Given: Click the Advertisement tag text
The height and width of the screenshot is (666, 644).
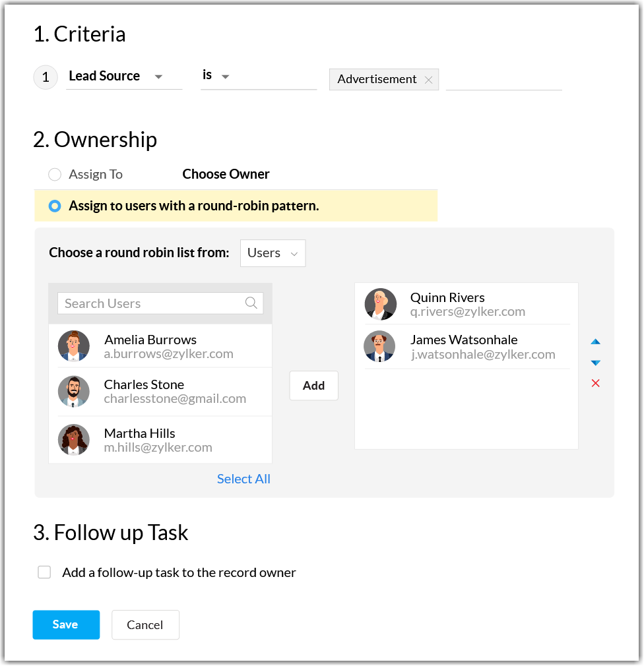Looking at the screenshot, I should click(377, 79).
